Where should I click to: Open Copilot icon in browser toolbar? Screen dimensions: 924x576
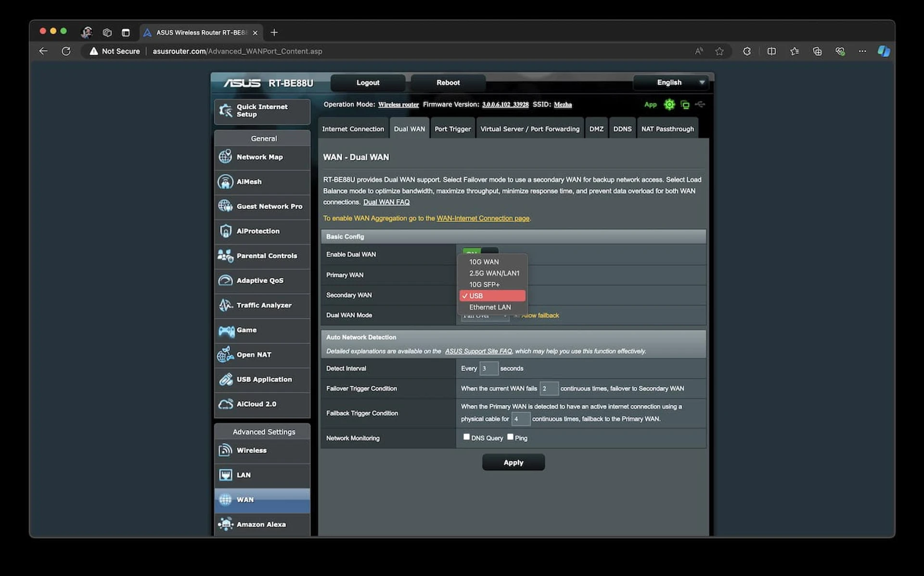[884, 51]
